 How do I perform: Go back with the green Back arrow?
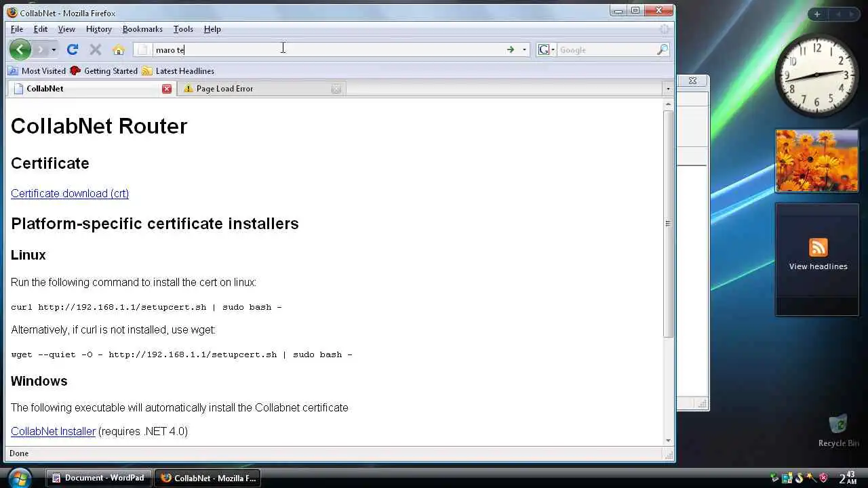20,49
